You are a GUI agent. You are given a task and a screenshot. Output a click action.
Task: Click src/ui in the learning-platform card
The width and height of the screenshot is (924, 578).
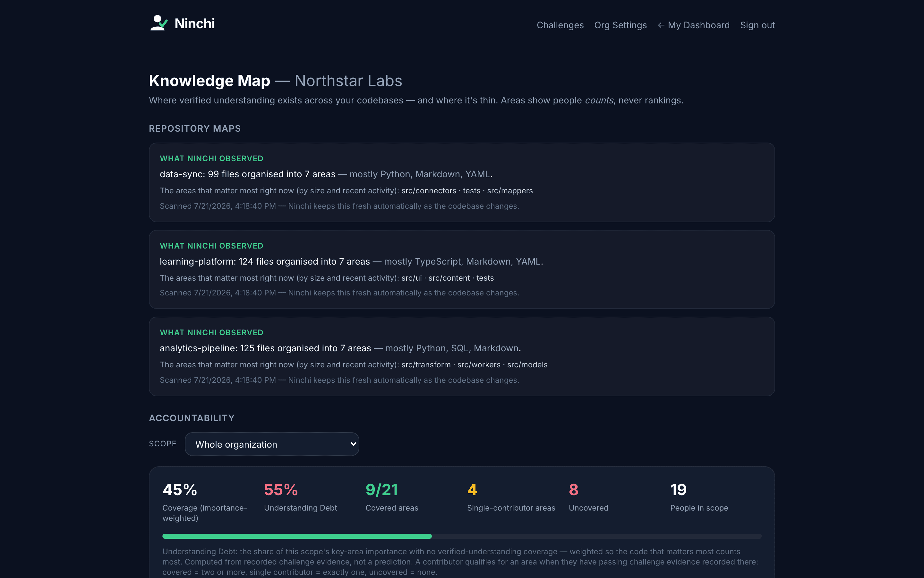coord(412,278)
